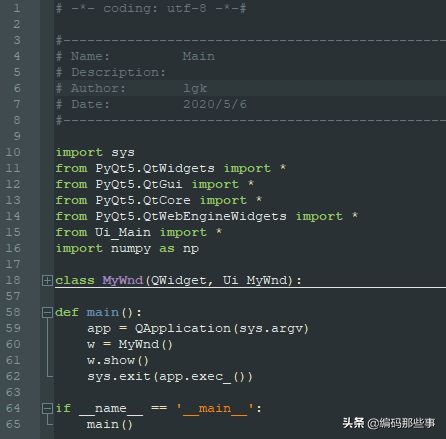
Task: Collapse the if __name__ block
Action: coord(47,408)
